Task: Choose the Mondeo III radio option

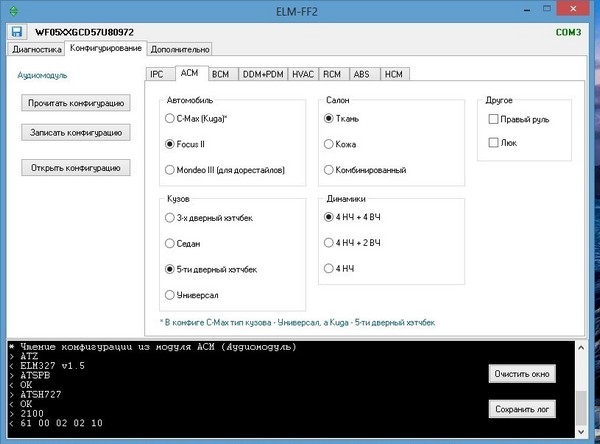Action: 170,170
